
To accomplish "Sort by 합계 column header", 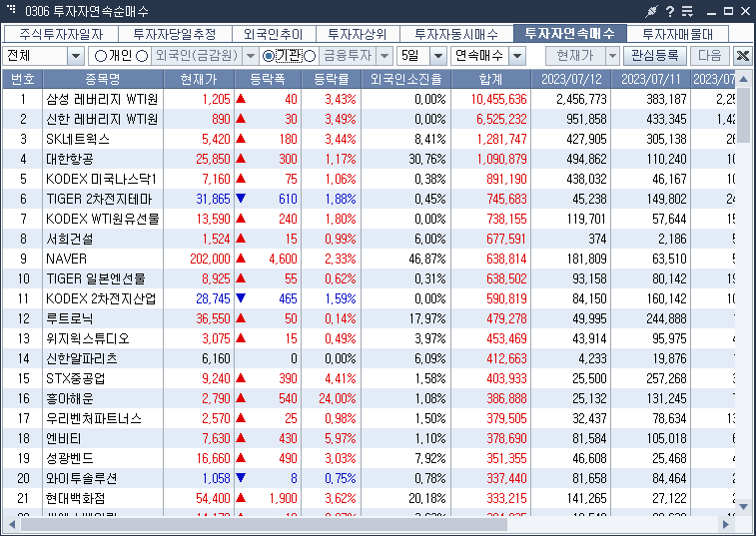I will tap(490, 79).
